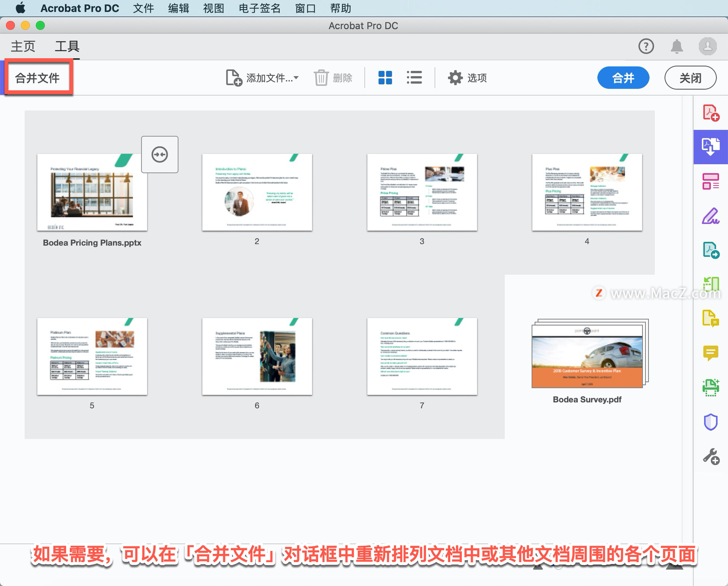This screenshot has width=728, height=586.
Task: Open the 文件 menu
Action: (143, 8)
